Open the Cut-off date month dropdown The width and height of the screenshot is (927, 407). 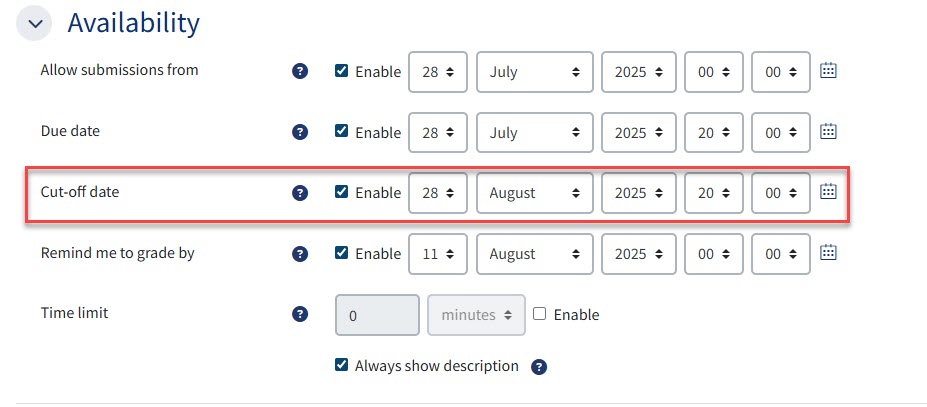tap(535, 193)
